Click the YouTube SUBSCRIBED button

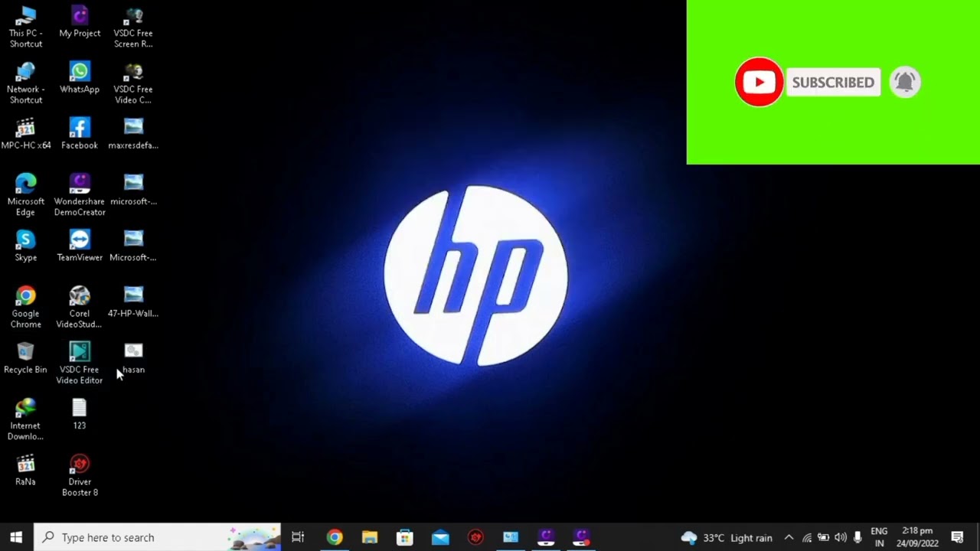tap(833, 83)
